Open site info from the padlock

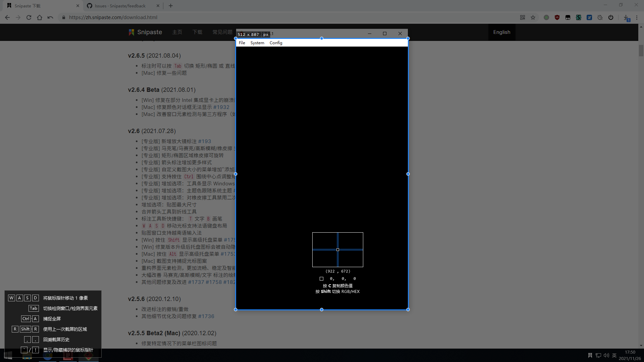tap(63, 17)
